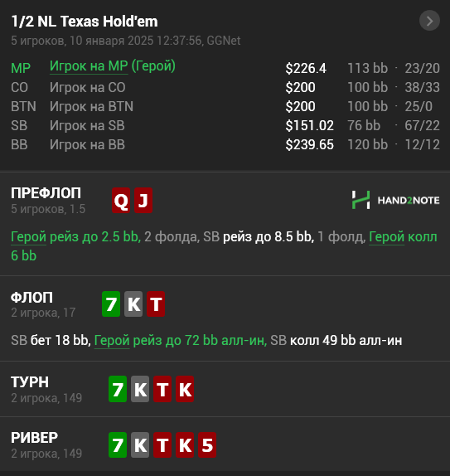Click the gray K flop card

click(133, 304)
